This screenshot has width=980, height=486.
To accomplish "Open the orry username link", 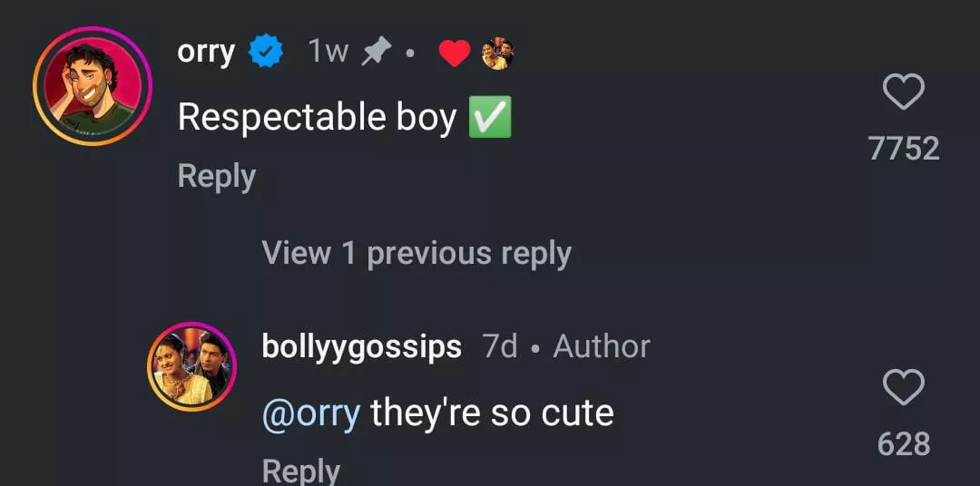I will click(x=206, y=53).
